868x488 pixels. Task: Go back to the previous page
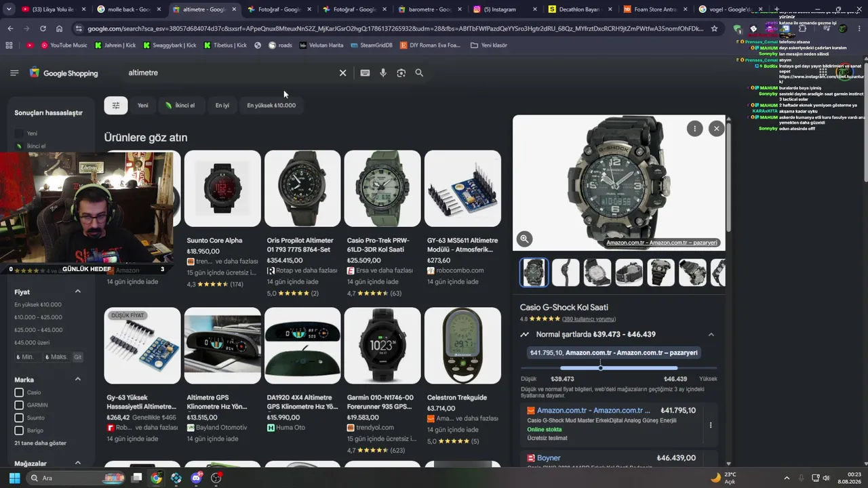pyautogui.click(x=10, y=28)
